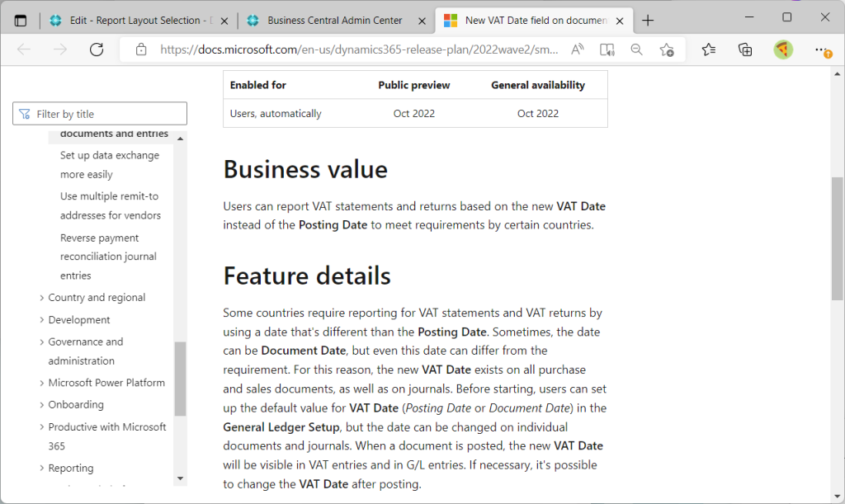Focus the Filter by title box
The width and height of the screenshot is (845, 504).
(100, 114)
